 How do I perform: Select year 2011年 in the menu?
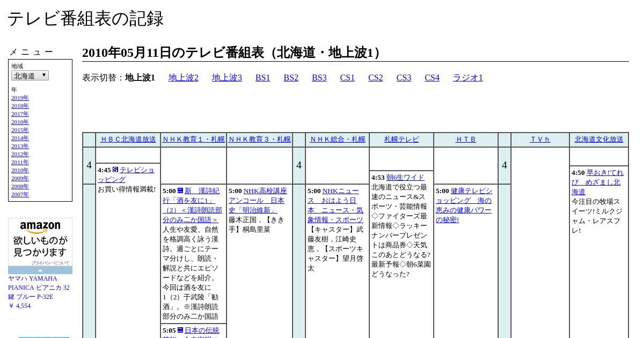(20, 162)
